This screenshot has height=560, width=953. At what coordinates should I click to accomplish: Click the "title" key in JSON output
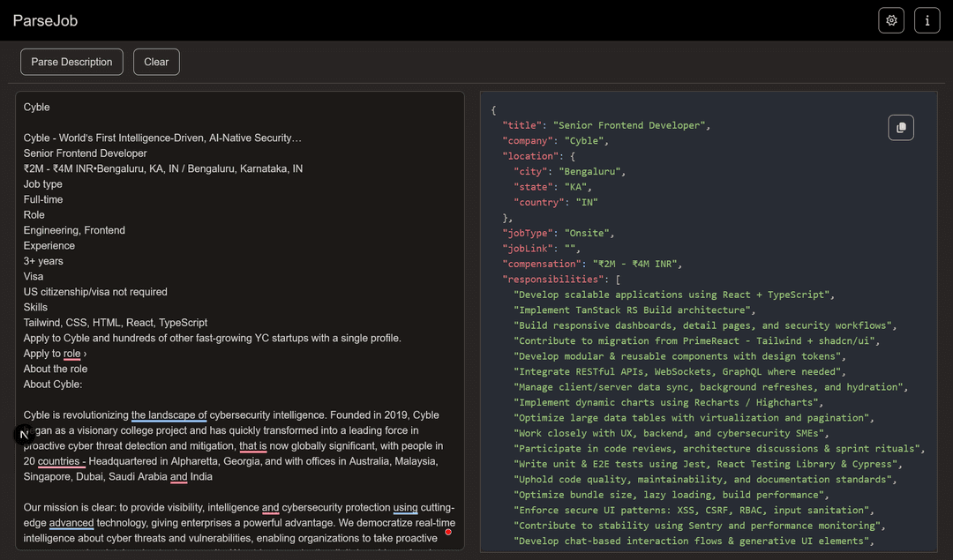coord(522,125)
